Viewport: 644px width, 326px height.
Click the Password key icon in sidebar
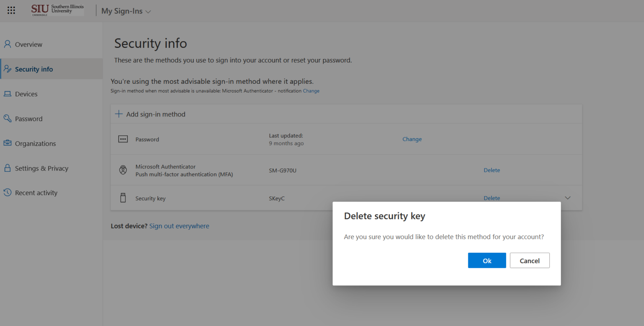coord(7,118)
